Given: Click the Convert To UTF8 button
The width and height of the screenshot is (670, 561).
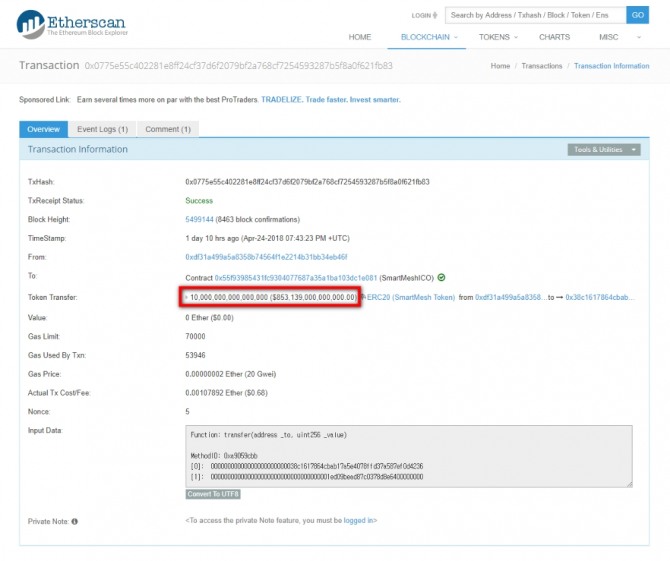Looking at the screenshot, I should pos(213,494).
